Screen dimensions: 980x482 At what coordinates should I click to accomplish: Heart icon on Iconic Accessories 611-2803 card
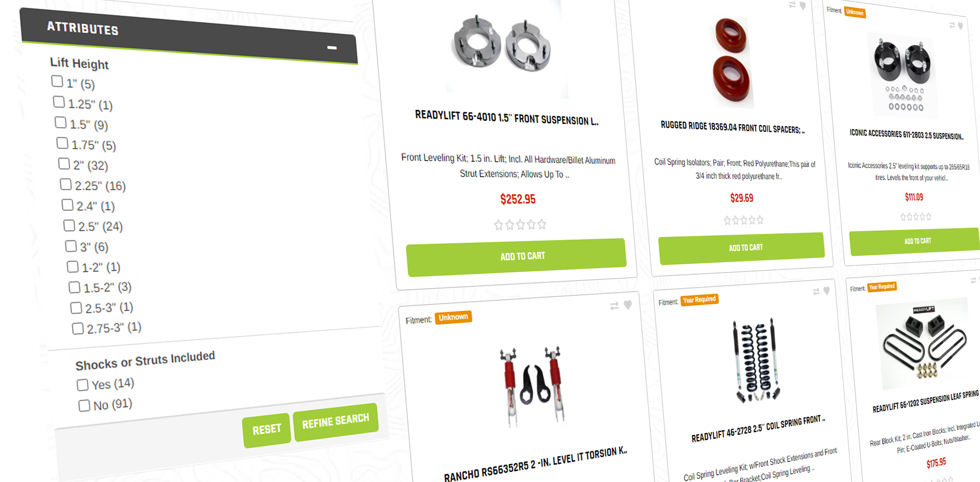pyautogui.click(x=960, y=26)
